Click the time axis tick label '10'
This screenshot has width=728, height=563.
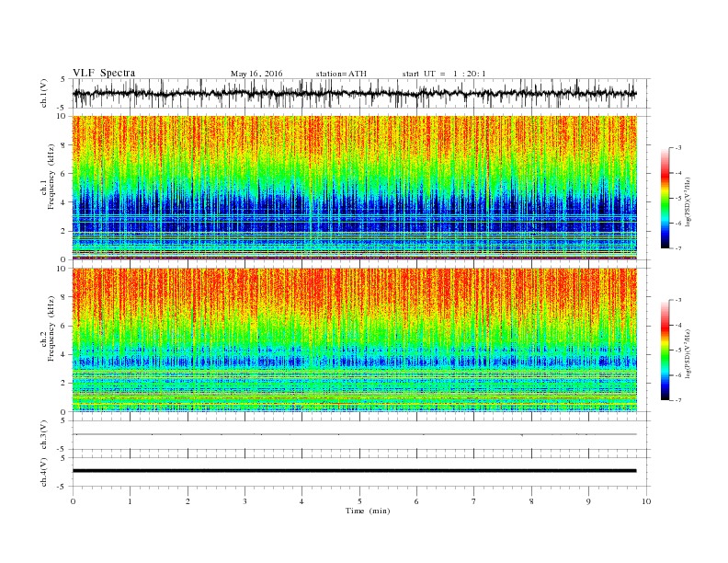[x=646, y=501]
